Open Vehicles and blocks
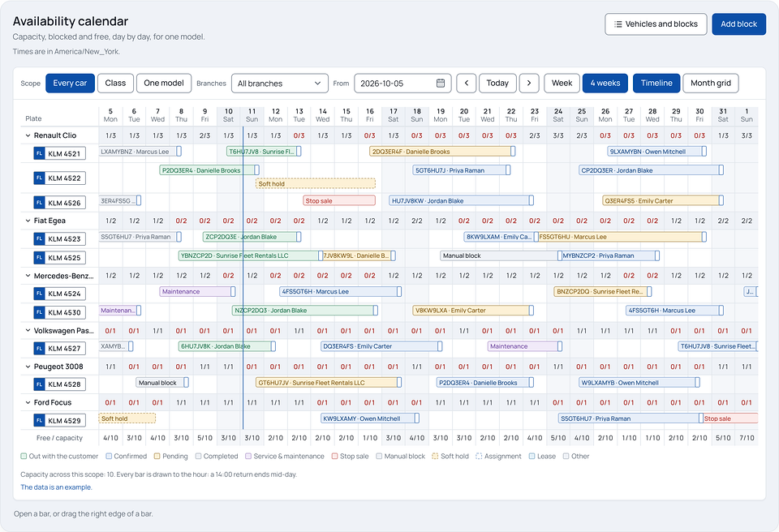779x532 pixels. [656, 24]
